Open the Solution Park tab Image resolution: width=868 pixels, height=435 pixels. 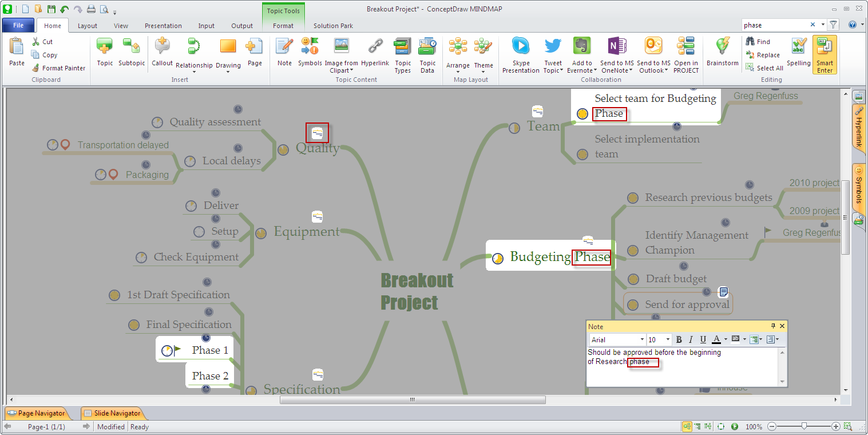click(333, 25)
